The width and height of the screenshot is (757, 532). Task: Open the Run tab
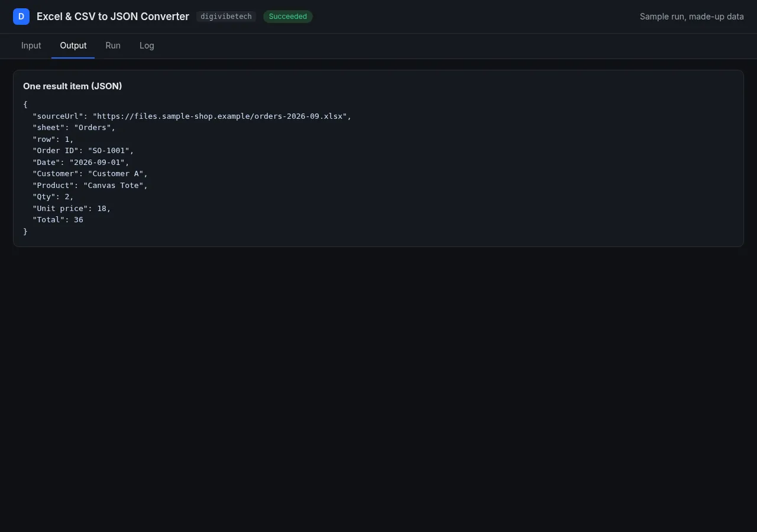(x=113, y=46)
